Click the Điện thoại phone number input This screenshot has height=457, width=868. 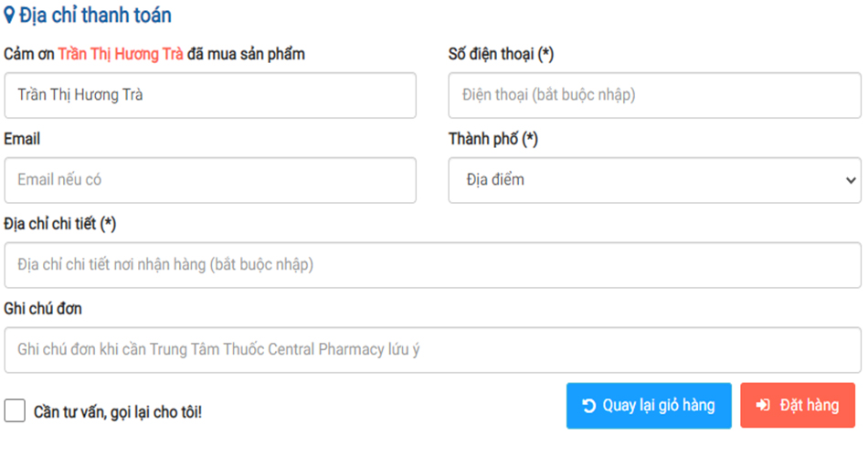[x=654, y=95]
